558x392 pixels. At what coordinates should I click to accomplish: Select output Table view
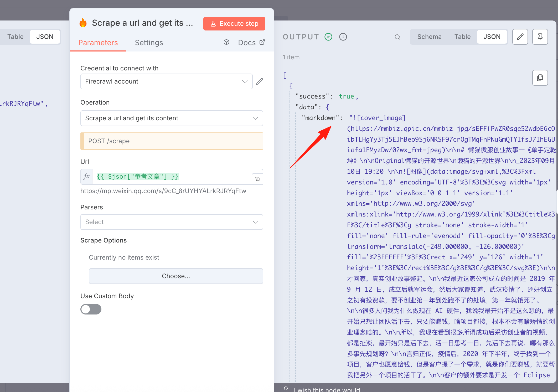462,37
